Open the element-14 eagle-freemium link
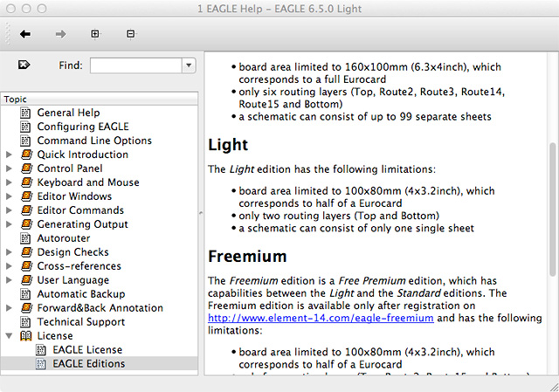559x392 pixels. click(x=321, y=320)
